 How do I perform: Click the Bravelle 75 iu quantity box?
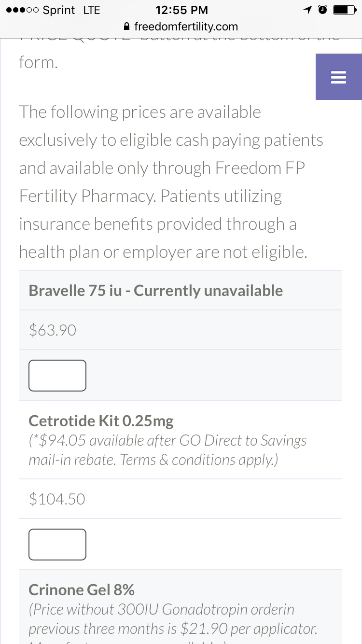(57, 376)
